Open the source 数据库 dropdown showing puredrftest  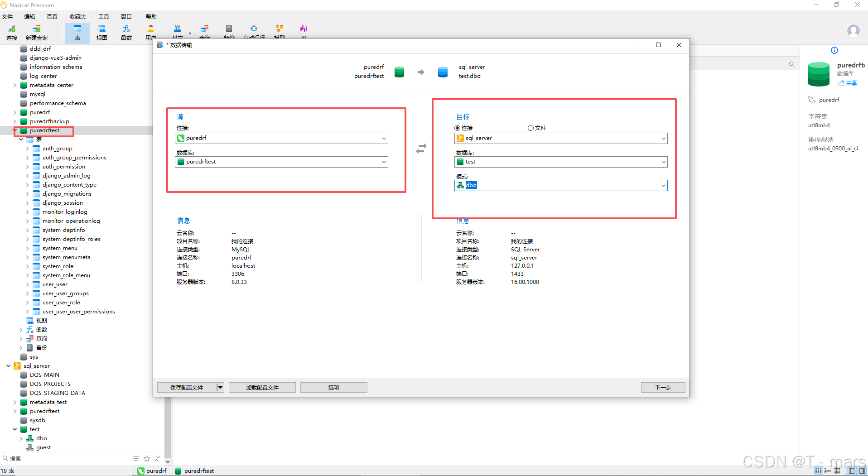coord(281,162)
